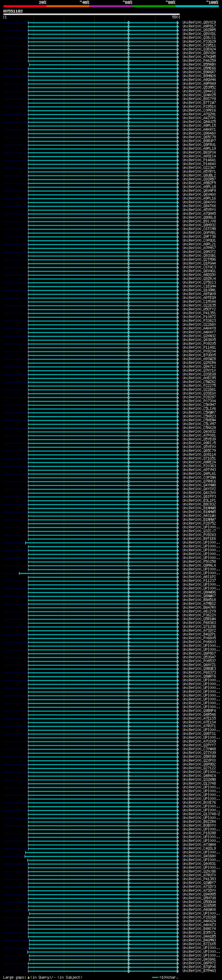The width and height of the screenshot is (222, 980).
Task: Click the query name AV551182
Action: point(13,11)
